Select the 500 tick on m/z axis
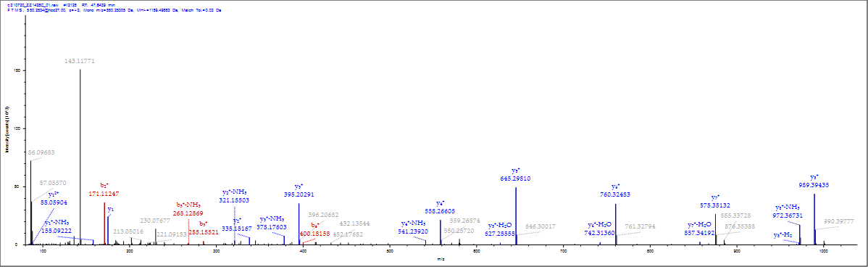This screenshot has width=868, height=267. pos(390,251)
